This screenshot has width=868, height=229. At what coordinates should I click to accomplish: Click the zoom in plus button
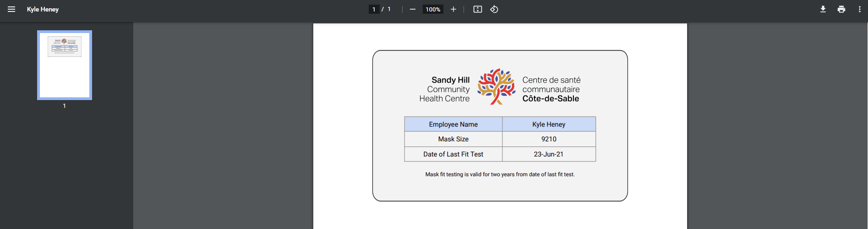(x=453, y=9)
